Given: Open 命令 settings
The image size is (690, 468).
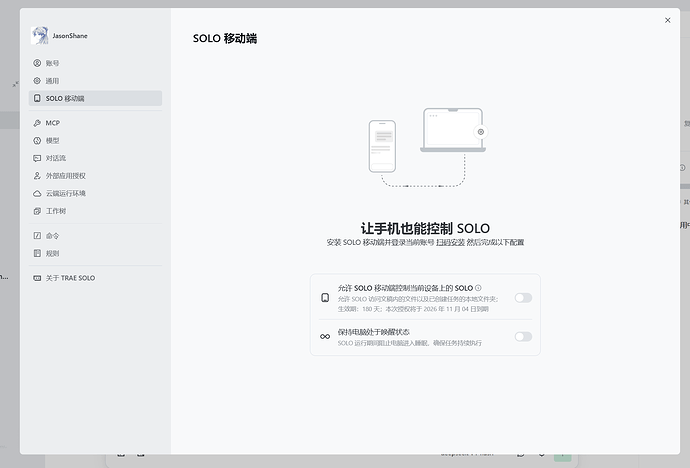Looking at the screenshot, I should pos(95,235).
